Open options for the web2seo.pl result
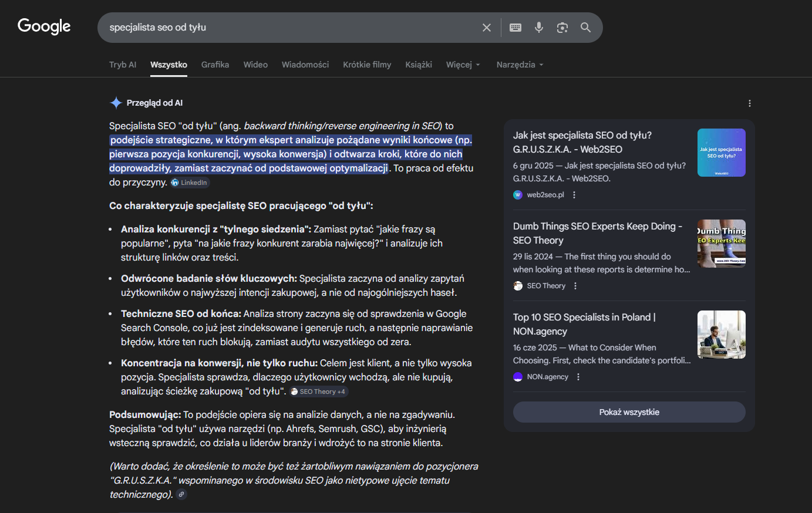812x513 pixels. pyautogui.click(x=573, y=194)
